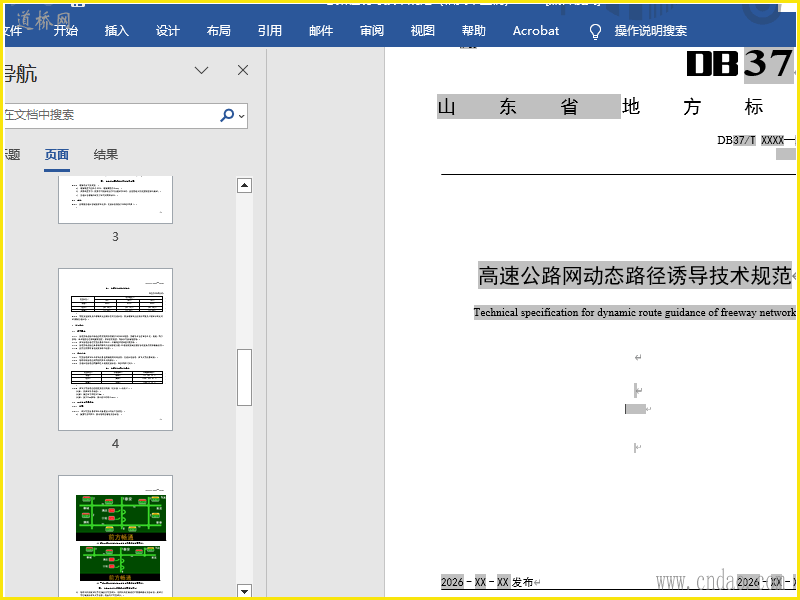Click the thumbnail scrollbar down arrow
This screenshot has width=800, height=600.
point(244,591)
